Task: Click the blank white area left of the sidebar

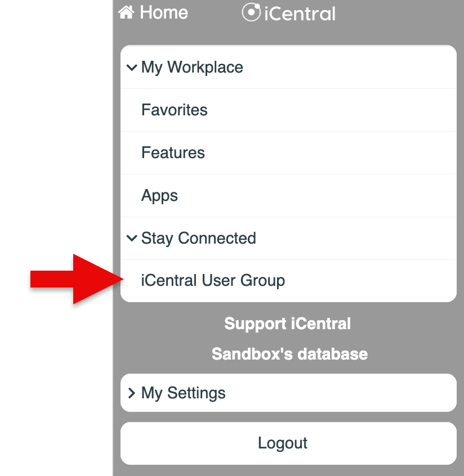Action: click(56, 141)
